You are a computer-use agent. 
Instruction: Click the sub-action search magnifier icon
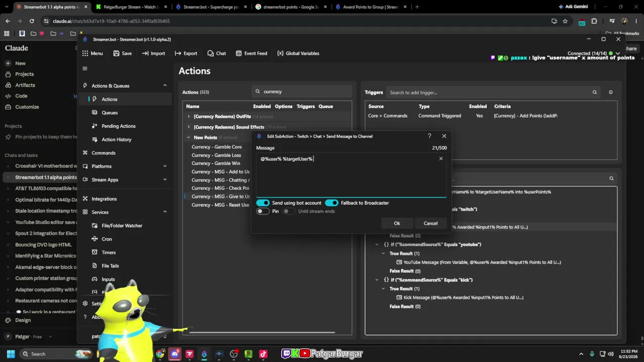611,178
